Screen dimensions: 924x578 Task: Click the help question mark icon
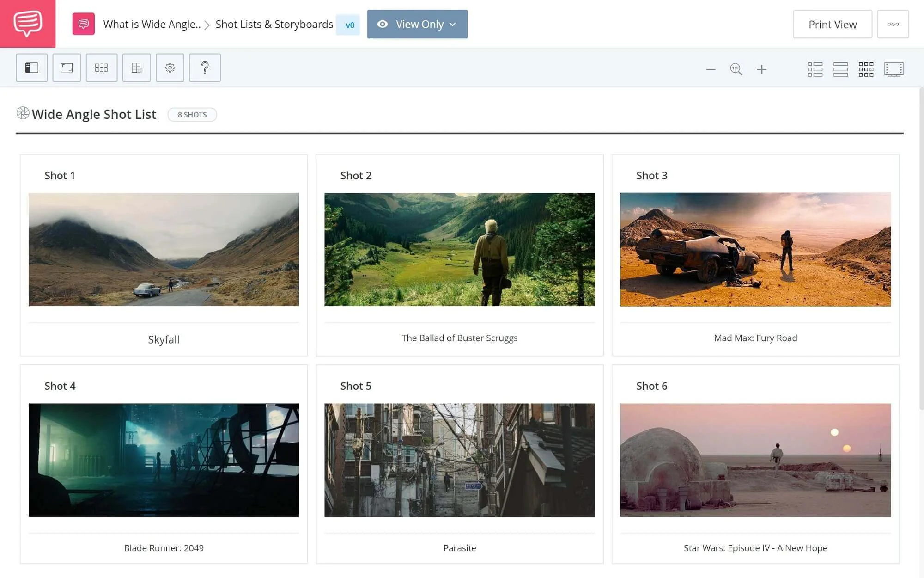point(205,67)
